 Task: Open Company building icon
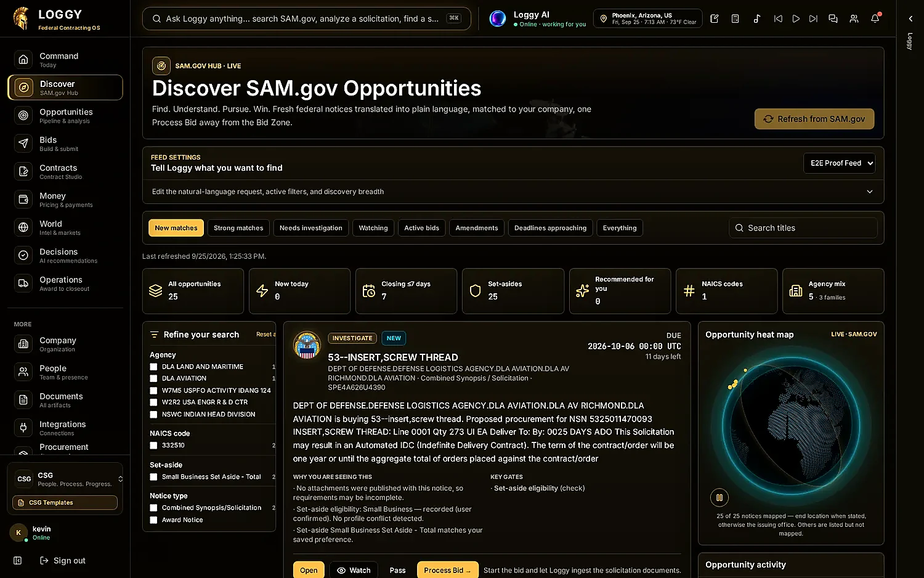[x=23, y=344]
